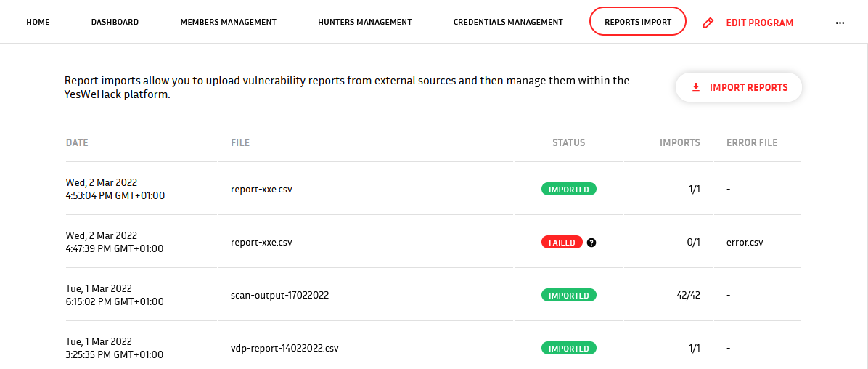Click the pencil icon beside Edit Program

pyautogui.click(x=708, y=23)
